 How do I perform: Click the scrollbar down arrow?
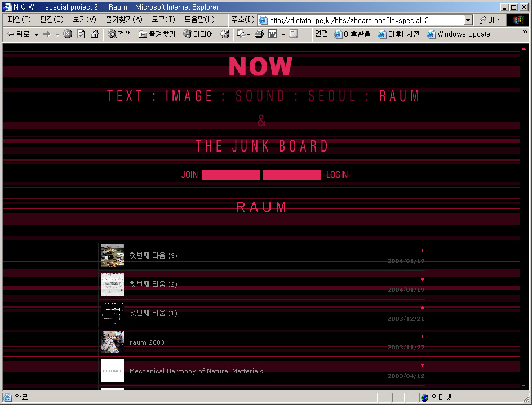tap(524, 386)
